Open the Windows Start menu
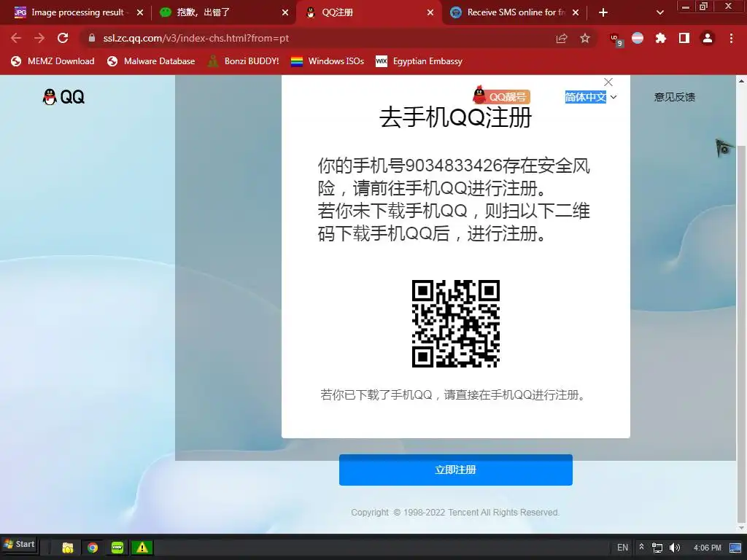747x560 pixels. point(19,544)
